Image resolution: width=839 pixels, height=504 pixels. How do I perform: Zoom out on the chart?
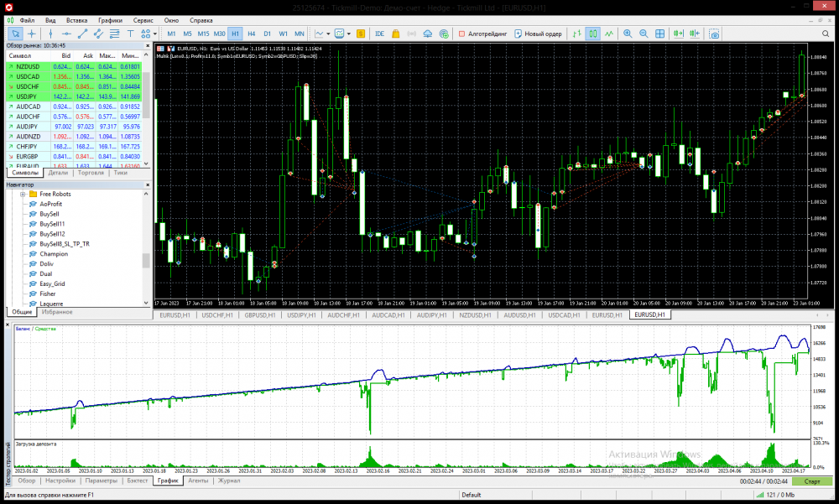tap(644, 34)
